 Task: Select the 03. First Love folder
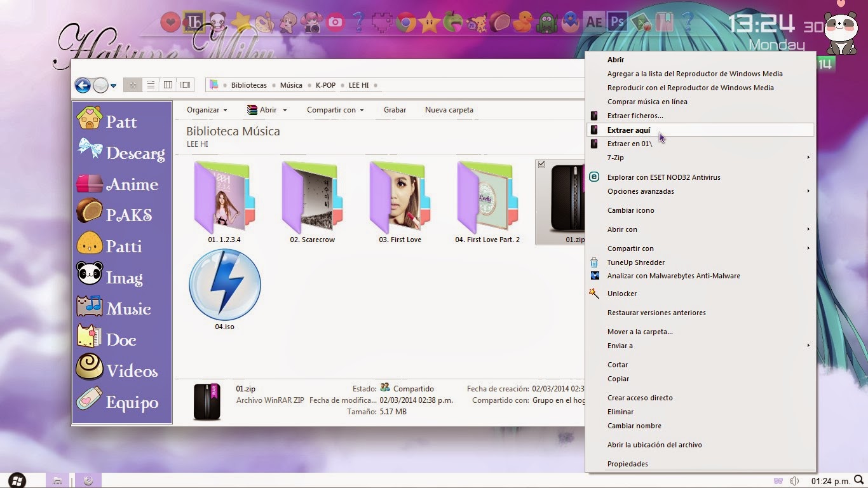click(400, 202)
